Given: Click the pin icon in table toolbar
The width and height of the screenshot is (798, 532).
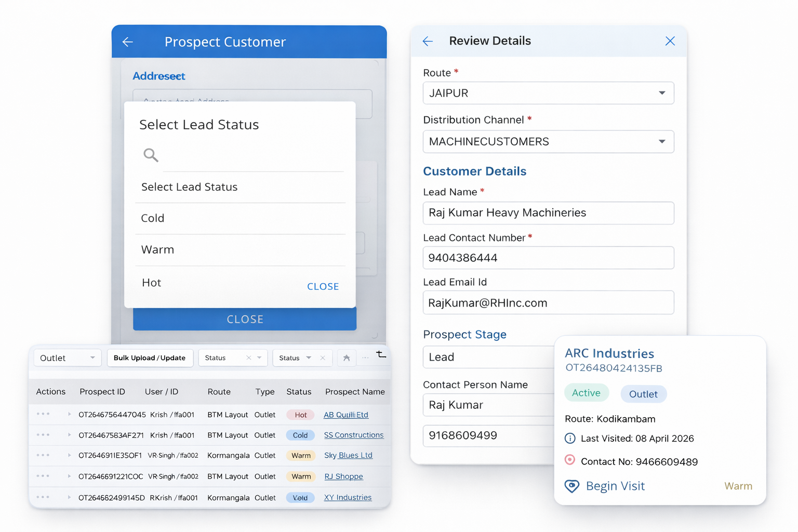Looking at the screenshot, I should pos(347,358).
